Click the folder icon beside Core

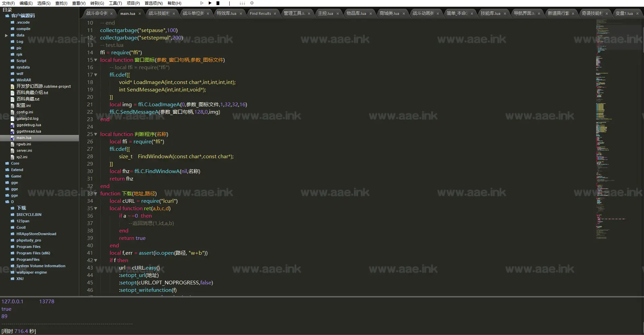click(7, 163)
